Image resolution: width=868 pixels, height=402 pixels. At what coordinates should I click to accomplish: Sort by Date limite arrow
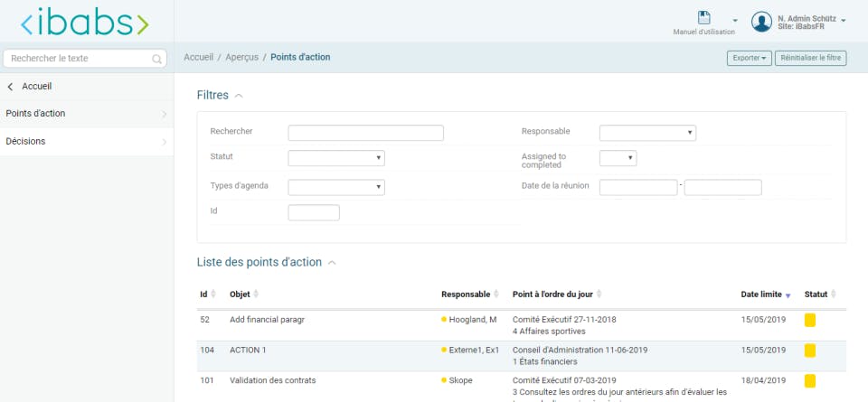[x=788, y=295]
